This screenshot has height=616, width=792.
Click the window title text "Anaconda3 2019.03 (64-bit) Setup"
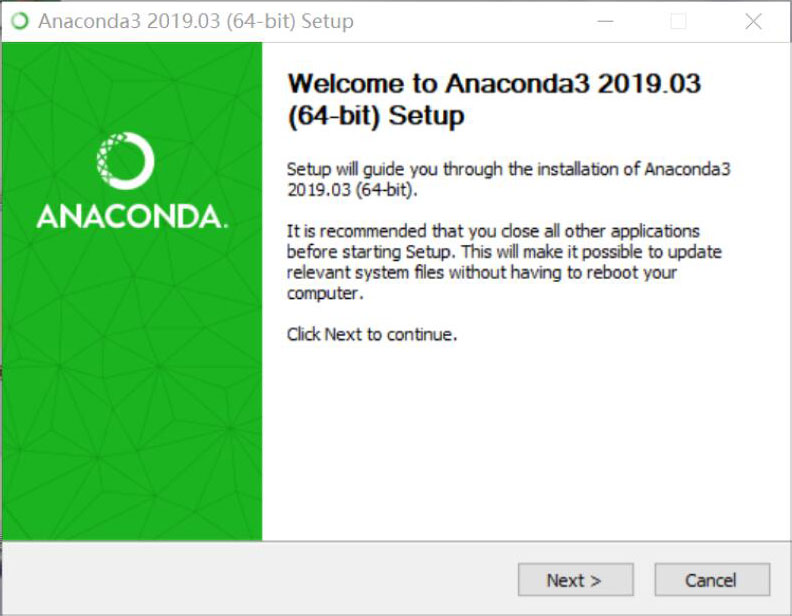click(195, 21)
